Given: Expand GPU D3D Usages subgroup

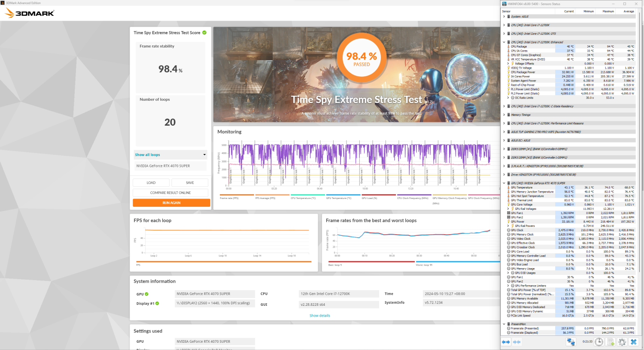Looking at the screenshot, I should click(x=508, y=273).
